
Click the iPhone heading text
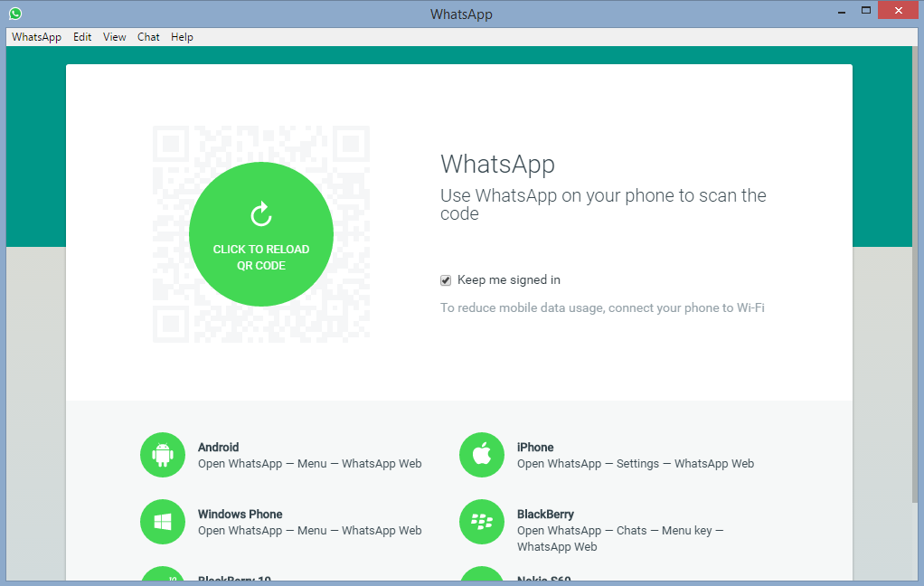click(x=535, y=447)
